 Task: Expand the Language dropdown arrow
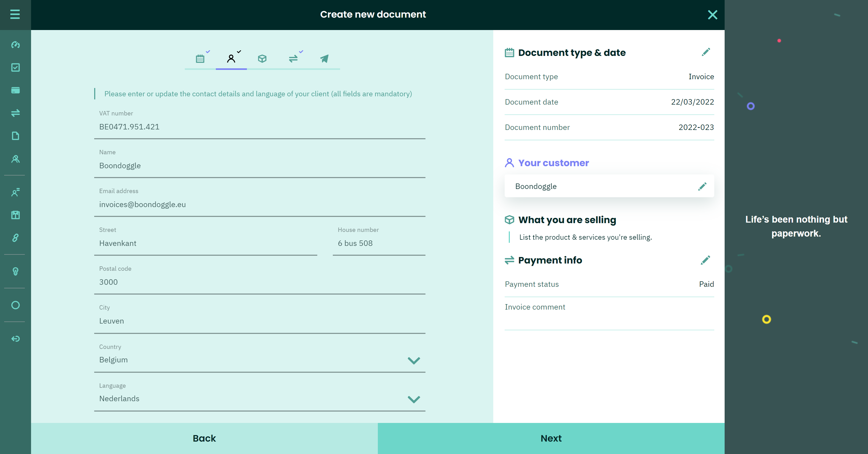click(x=414, y=399)
